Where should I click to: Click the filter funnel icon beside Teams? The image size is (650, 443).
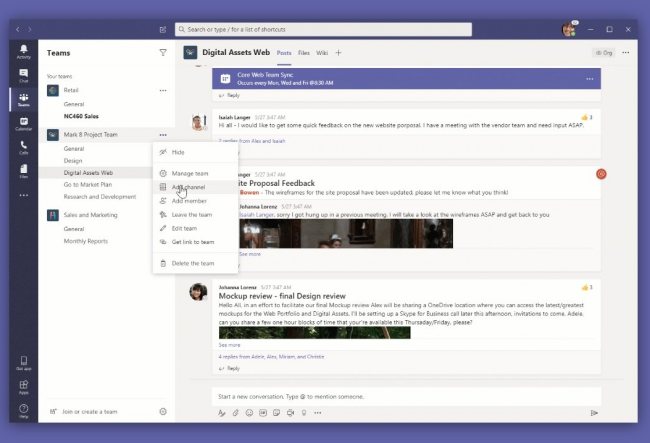tap(163, 53)
